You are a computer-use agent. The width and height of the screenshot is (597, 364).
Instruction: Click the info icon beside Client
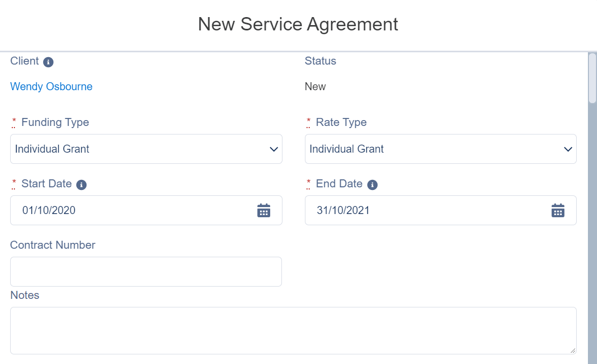point(48,62)
